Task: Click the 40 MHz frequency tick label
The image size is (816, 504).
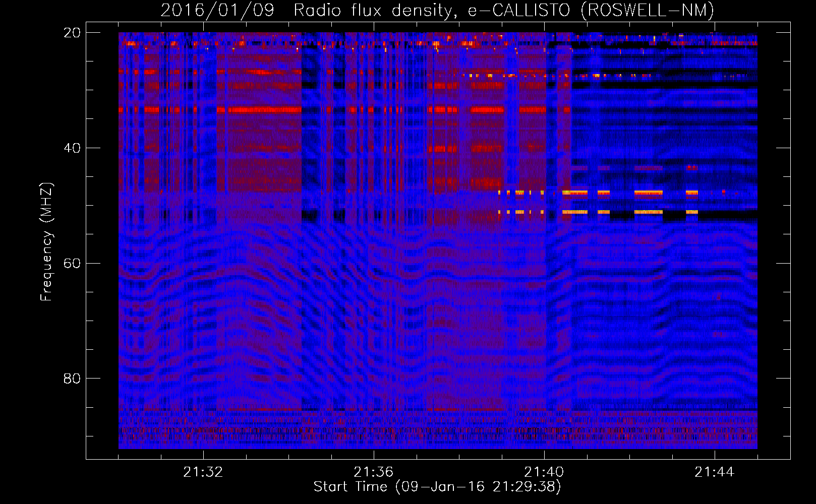Action: tap(72, 148)
